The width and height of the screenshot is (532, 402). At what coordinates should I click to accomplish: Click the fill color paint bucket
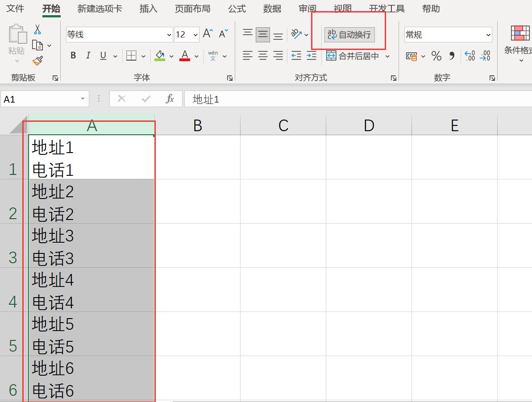coord(160,55)
